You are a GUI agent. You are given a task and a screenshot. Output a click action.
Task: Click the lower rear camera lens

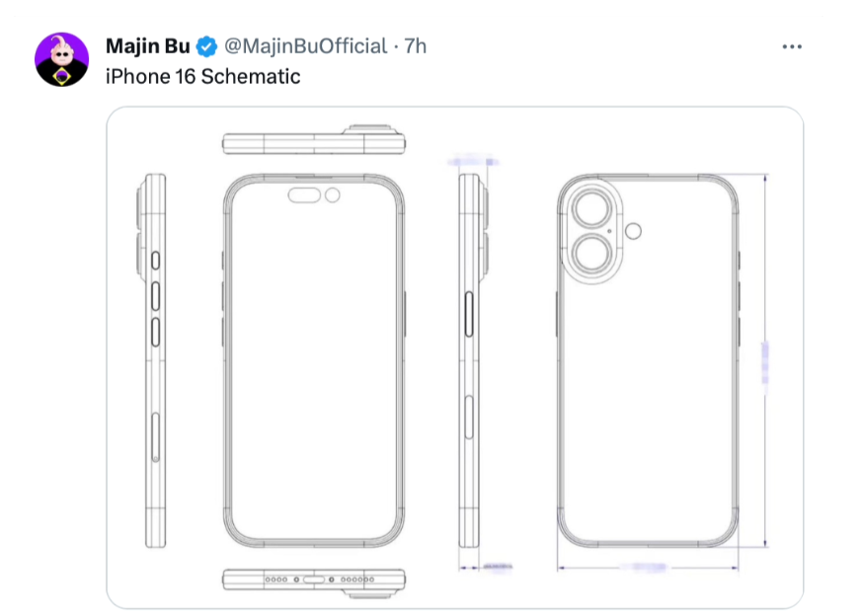pos(590,255)
